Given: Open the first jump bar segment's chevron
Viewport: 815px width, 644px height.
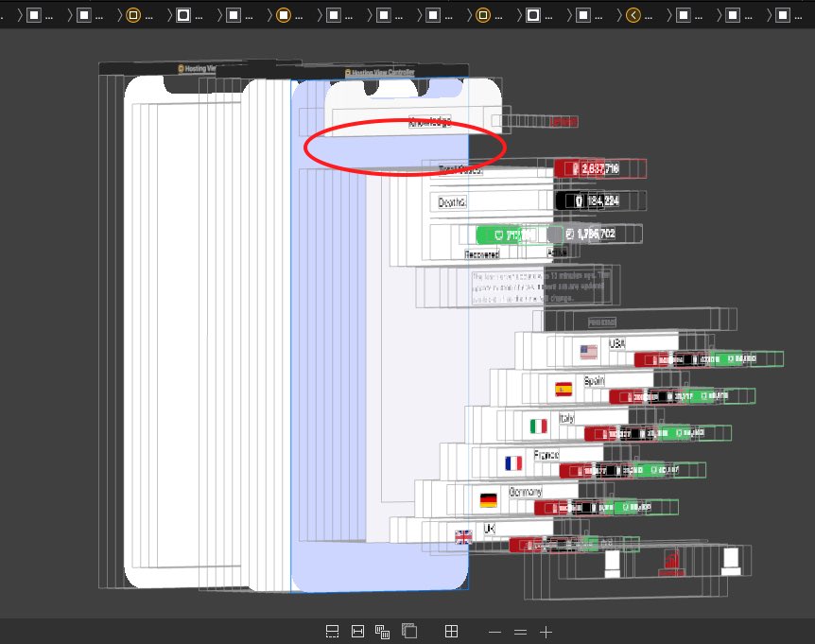Looking at the screenshot, I should coord(22,15).
